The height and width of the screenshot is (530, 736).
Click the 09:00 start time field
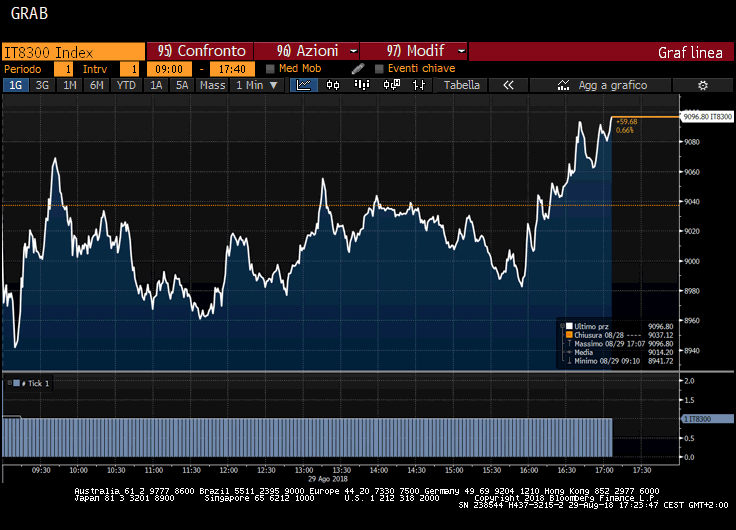[170, 69]
